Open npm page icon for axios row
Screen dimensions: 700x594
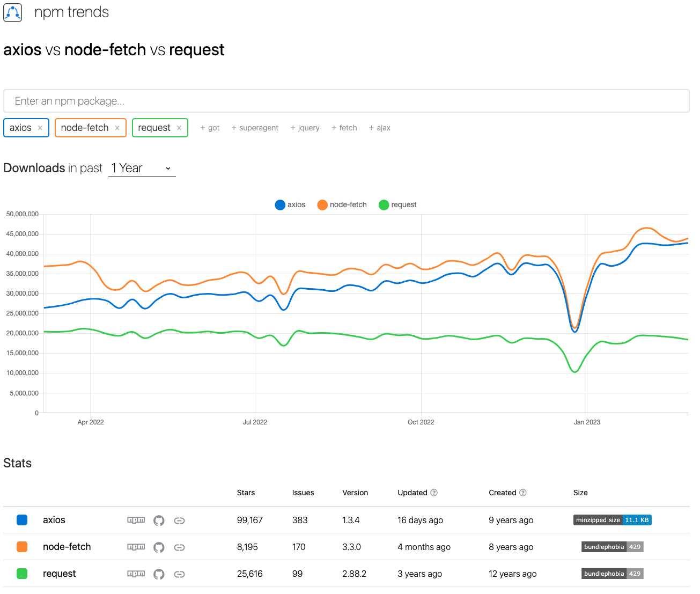[x=136, y=520]
